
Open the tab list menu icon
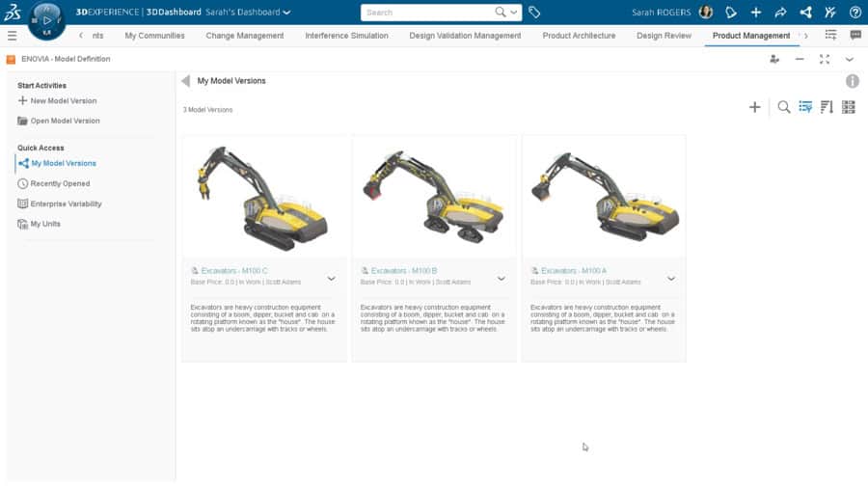point(831,36)
